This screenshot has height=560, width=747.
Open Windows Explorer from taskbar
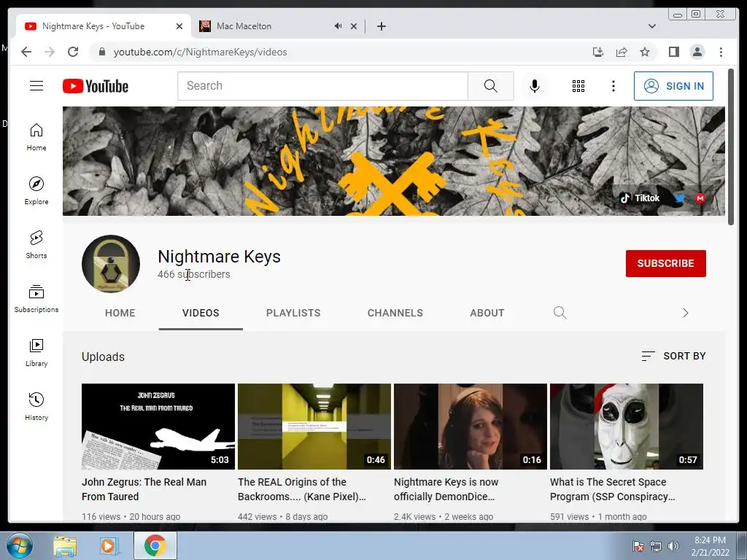coord(65,545)
